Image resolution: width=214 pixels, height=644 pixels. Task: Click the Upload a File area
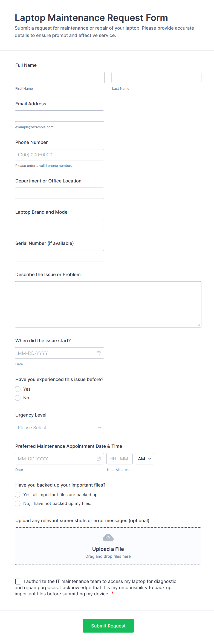pos(108,549)
